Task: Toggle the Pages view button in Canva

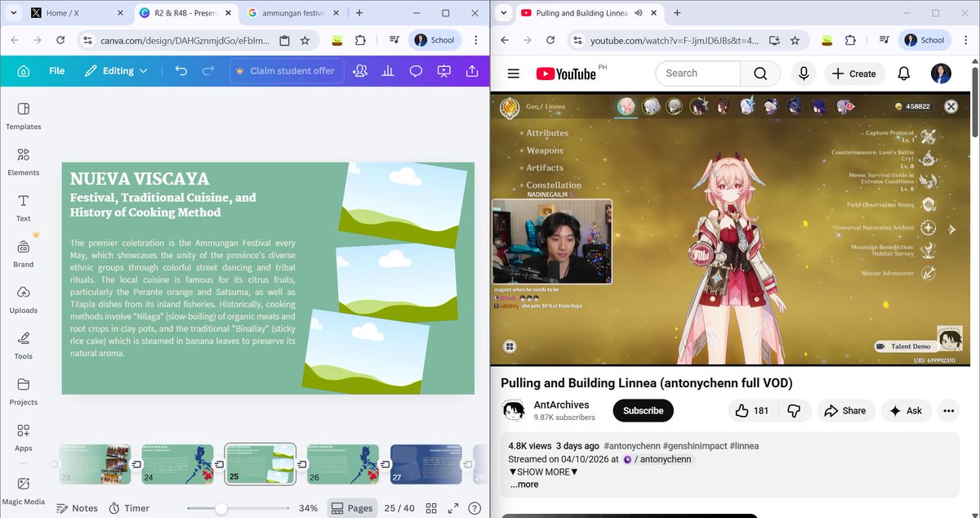Action: click(352, 508)
